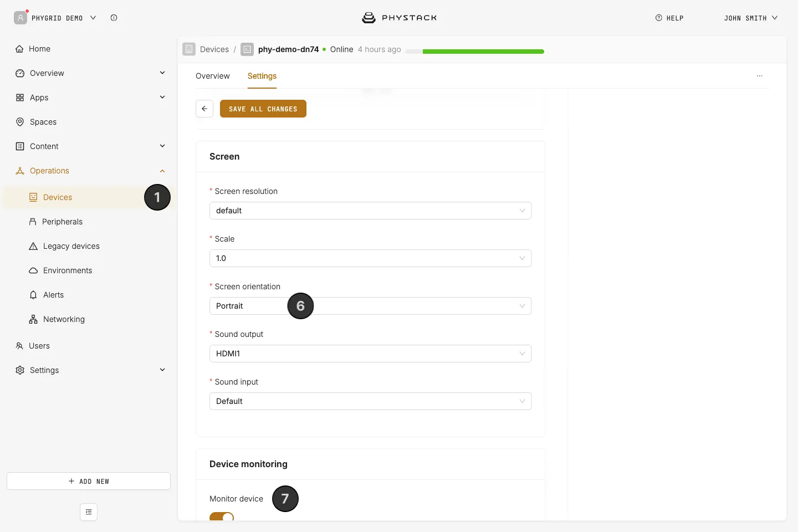798x532 pixels.
Task: Collapse the Operations section chevron
Action: tap(162, 171)
